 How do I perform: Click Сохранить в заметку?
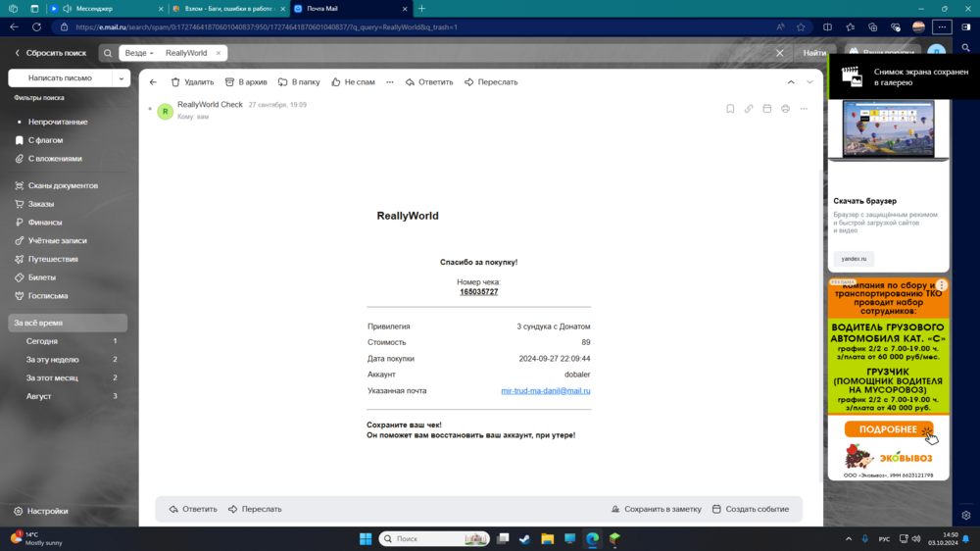click(x=657, y=509)
